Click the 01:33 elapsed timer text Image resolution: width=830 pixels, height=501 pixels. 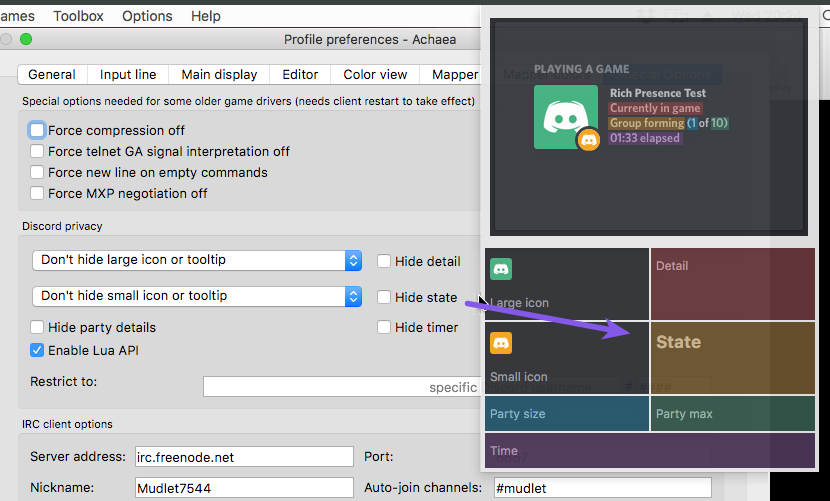[645, 138]
